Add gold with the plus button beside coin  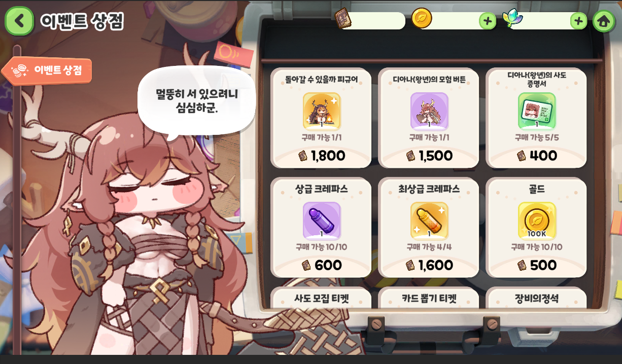coord(487,21)
